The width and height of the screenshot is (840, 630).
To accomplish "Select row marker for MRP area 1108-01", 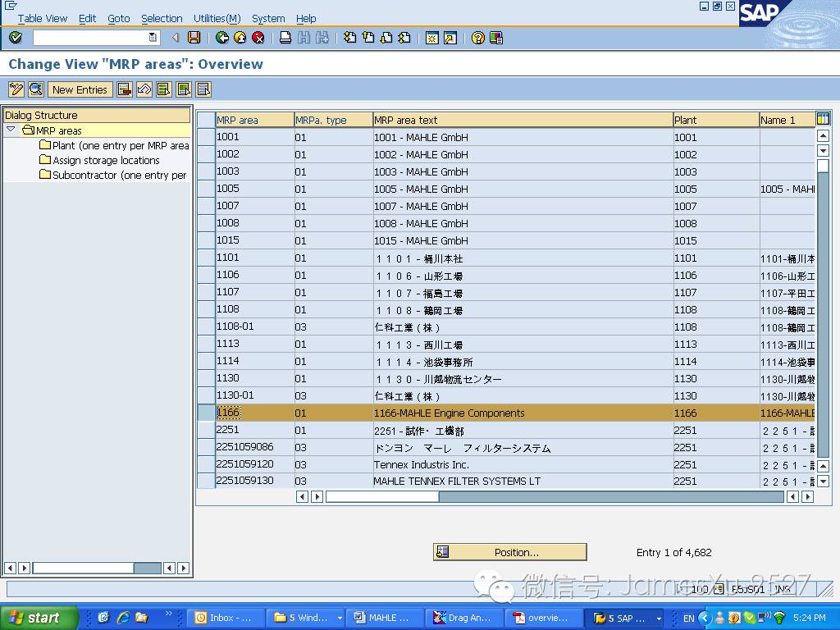I will coord(206,326).
